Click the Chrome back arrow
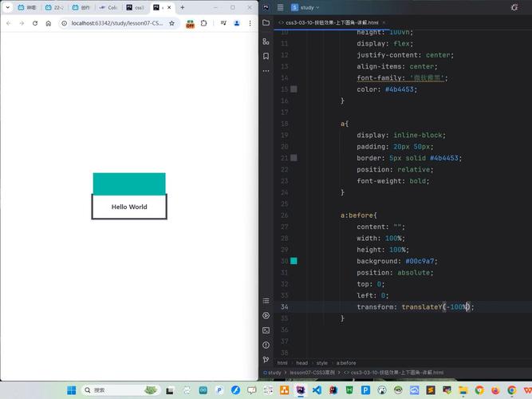This screenshot has height=399, width=532. 9,23
